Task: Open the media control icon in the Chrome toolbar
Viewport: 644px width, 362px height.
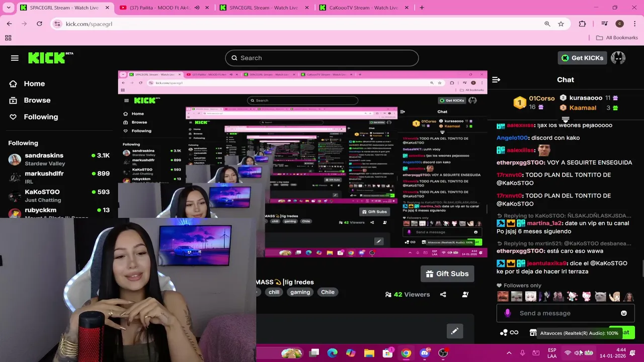Action: pos(605,24)
